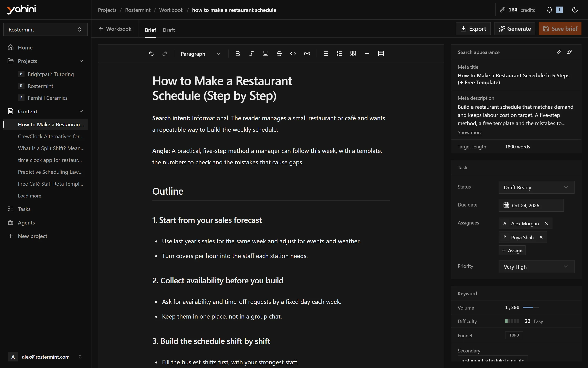This screenshot has width=588, height=368.
Task: Click the Save brief button
Action: 560,29
